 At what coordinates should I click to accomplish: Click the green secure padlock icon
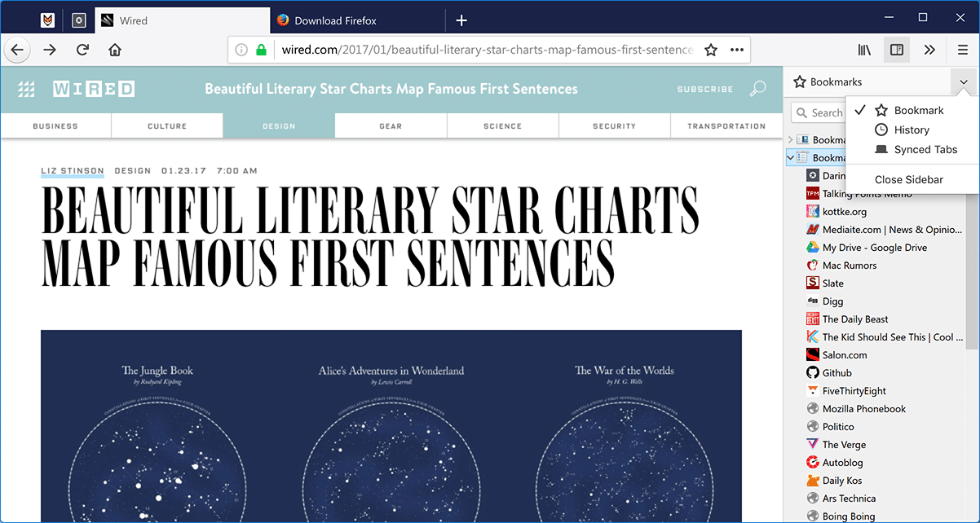pyautogui.click(x=261, y=50)
